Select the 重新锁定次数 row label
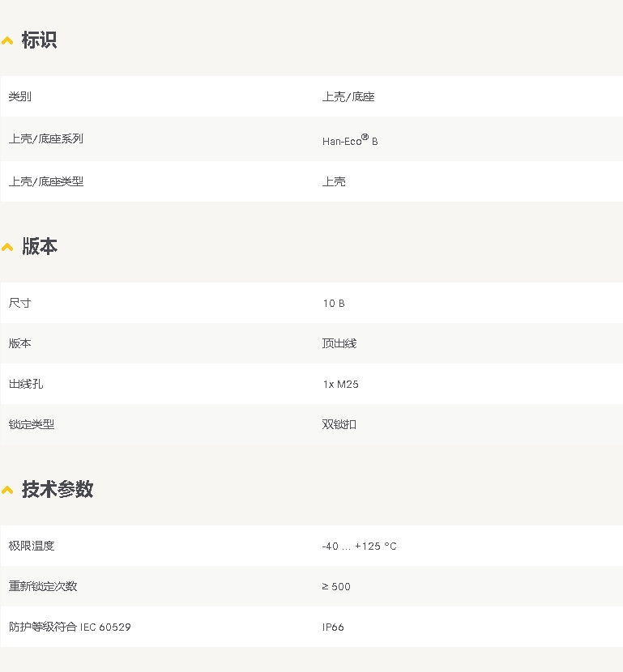623x672 pixels. pyautogui.click(x=43, y=586)
